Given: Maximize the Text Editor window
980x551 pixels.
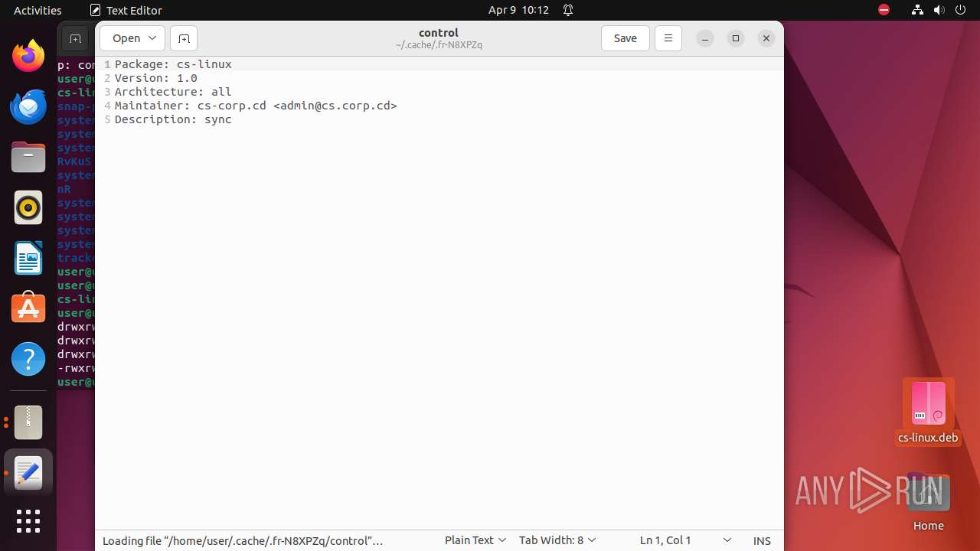Looking at the screenshot, I should coord(736,38).
